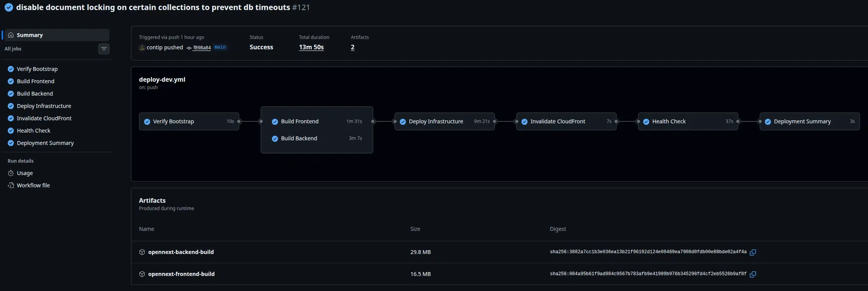Select Build Backend job in sidebar
This screenshot has height=291, width=868.
(x=35, y=94)
